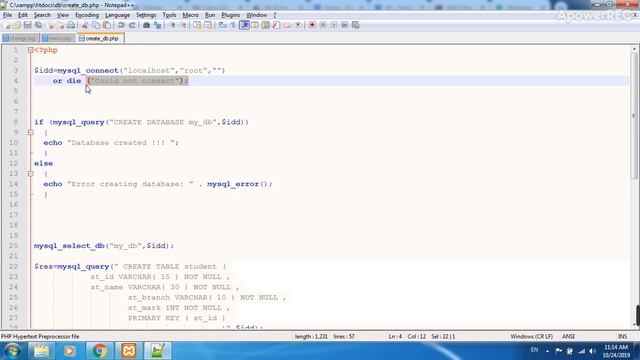Open the Encoding menu

[87, 15]
